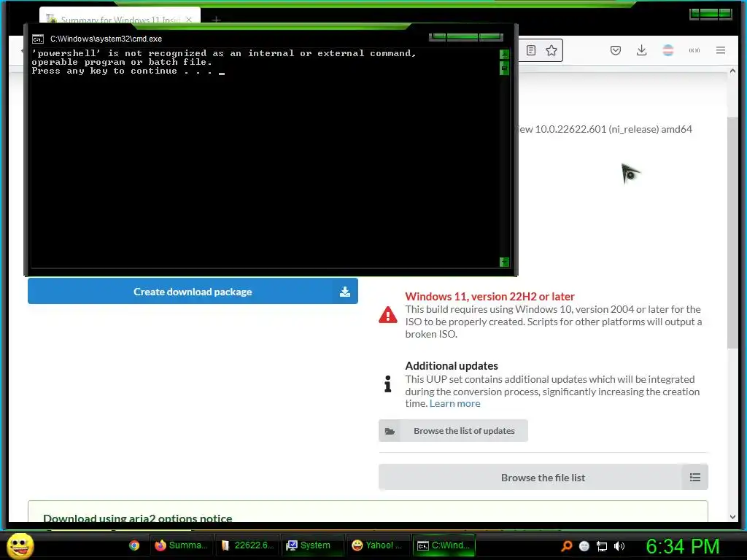The image size is (747, 560).
Task: Click the Create download package button
Action: (x=193, y=292)
